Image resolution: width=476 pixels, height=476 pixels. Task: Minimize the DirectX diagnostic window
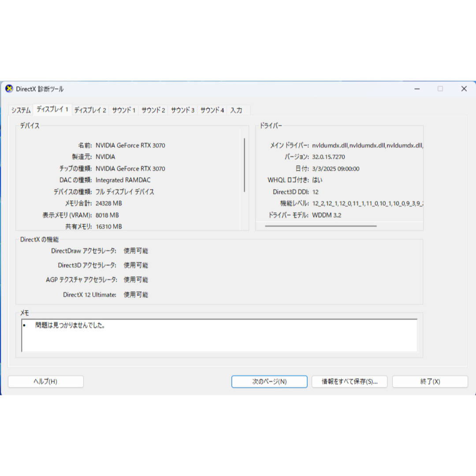tap(417, 89)
